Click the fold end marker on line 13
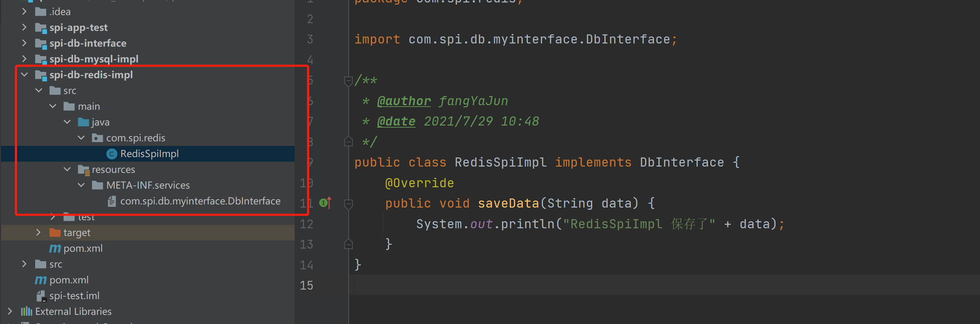Screen dimensions: 980x324 coord(348,244)
